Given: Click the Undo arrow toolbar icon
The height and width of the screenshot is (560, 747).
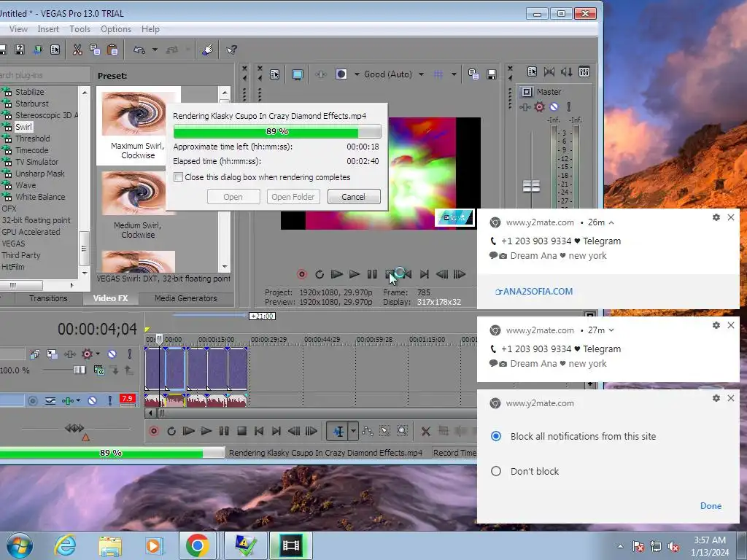Looking at the screenshot, I should [x=139, y=50].
